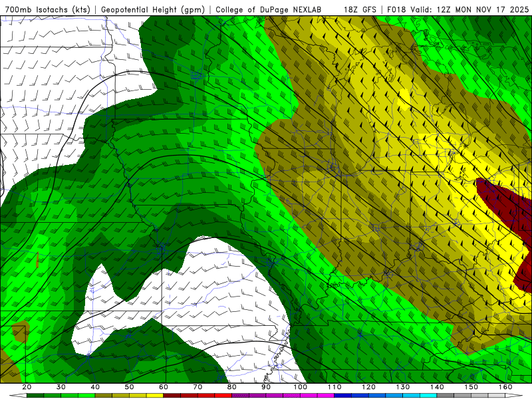Image resolution: width=532 pixels, height=399 pixels.
Task: Click the legend value 160
Action: tap(505, 387)
